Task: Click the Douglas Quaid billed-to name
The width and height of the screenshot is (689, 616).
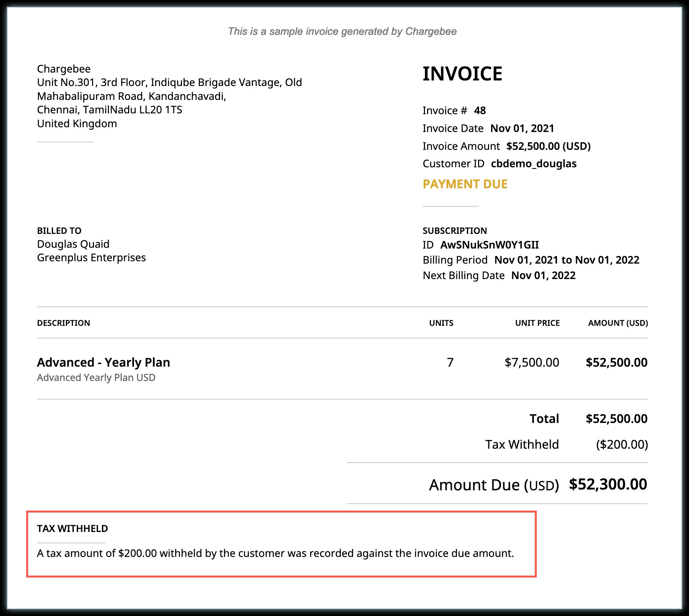Action: (x=73, y=244)
